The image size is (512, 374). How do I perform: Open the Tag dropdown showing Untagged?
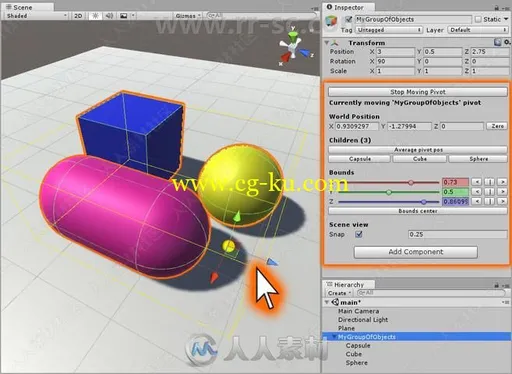point(389,30)
